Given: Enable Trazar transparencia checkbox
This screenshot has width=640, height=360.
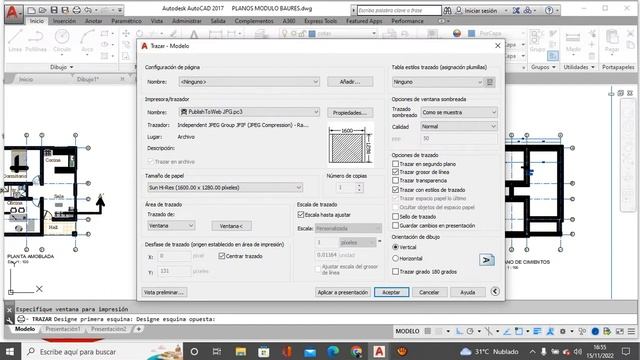Looking at the screenshot, I should [x=395, y=180].
